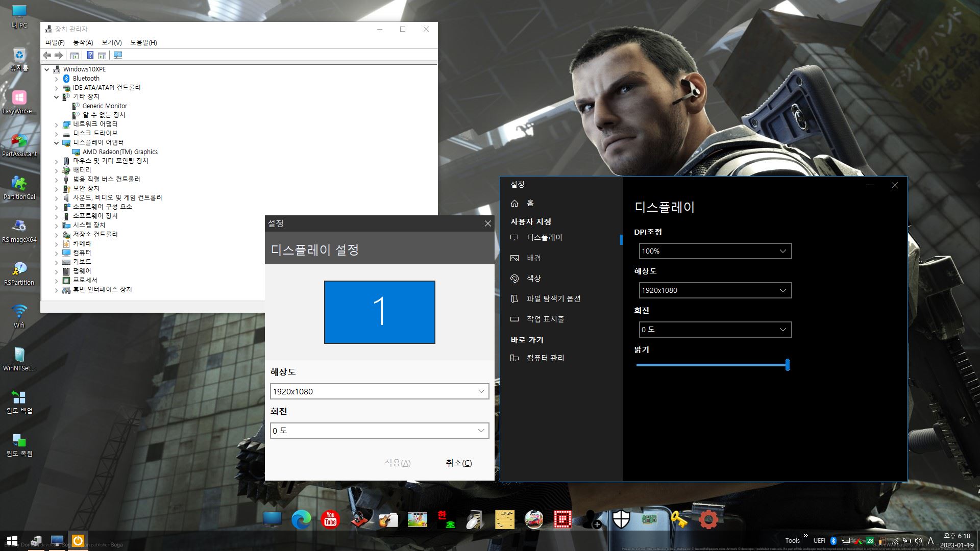Open the GarageBand guitar folder dock icon
Image resolution: width=980 pixels, height=551 pixels.
(388, 519)
